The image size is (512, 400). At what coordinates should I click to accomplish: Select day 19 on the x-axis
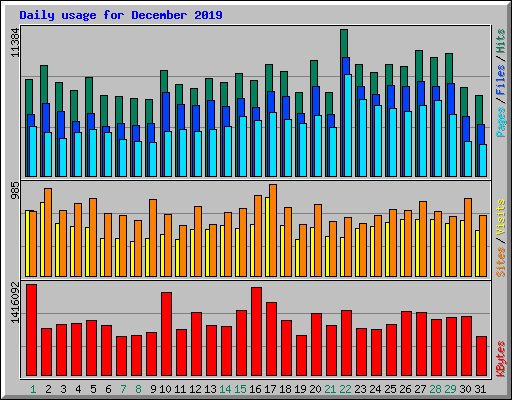pyautogui.click(x=300, y=389)
